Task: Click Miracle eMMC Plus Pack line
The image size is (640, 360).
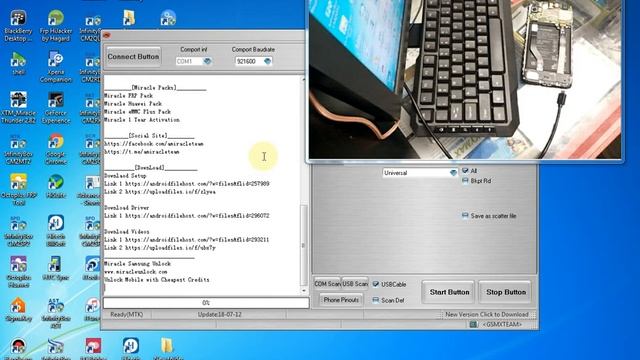Action: click(137, 112)
